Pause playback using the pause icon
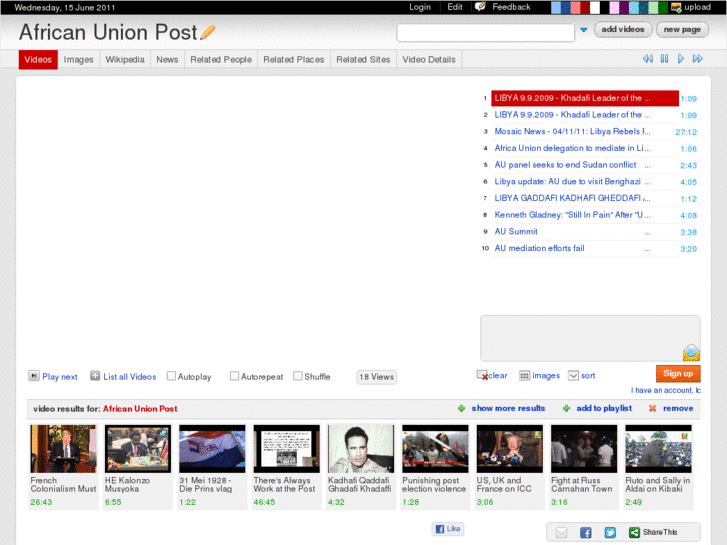Screen dimensions: 727x545 (x=664, y=58)
